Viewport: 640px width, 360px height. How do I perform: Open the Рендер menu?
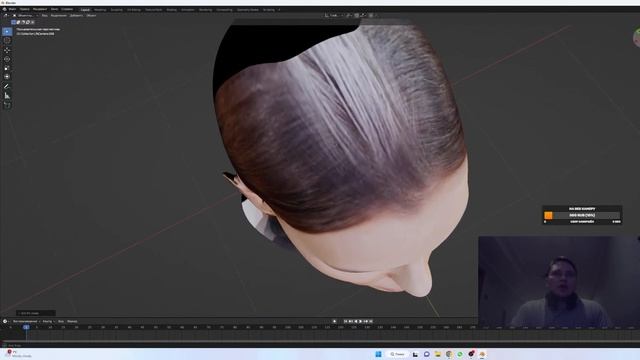[40, 9]
